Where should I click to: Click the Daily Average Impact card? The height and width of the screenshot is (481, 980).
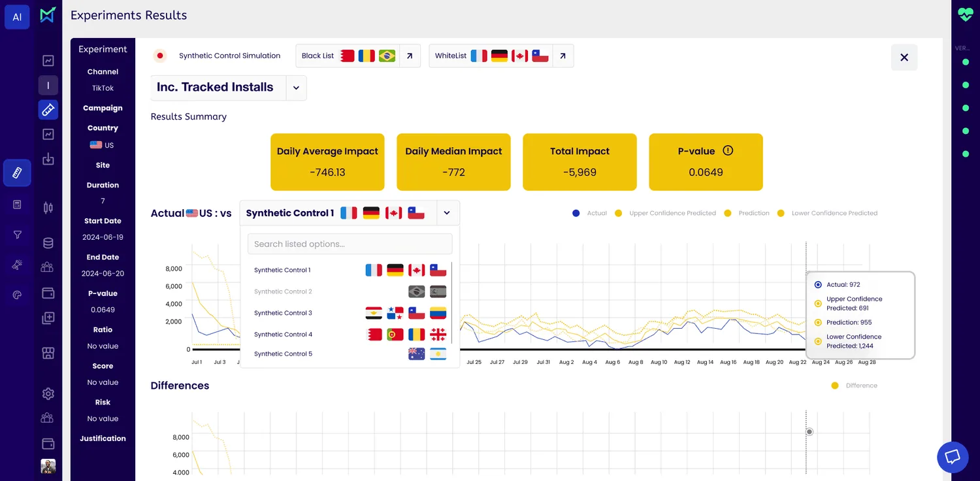[x=327, y=162]
